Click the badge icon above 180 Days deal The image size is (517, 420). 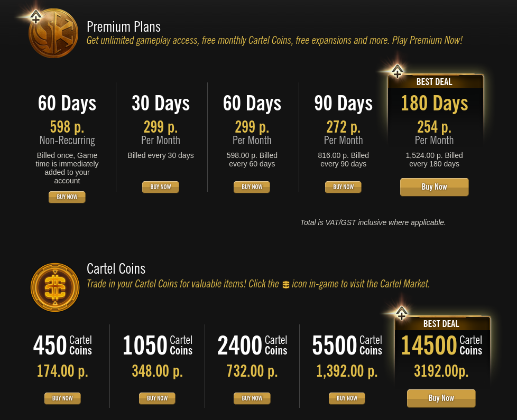pos(398,71)
